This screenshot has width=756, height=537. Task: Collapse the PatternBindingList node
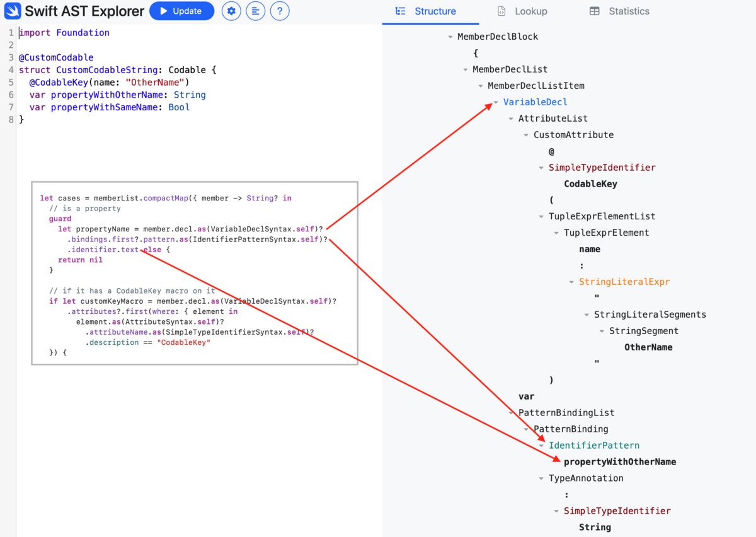point(511,413)
